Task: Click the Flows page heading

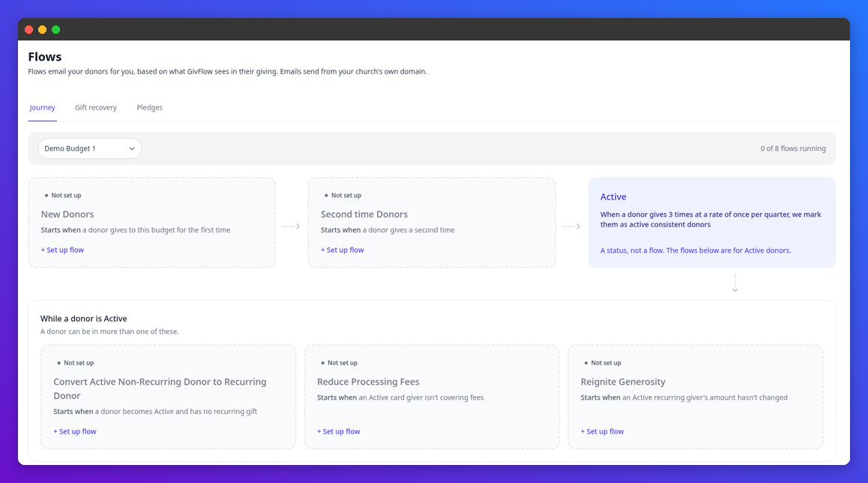Action: coord(45,56)
